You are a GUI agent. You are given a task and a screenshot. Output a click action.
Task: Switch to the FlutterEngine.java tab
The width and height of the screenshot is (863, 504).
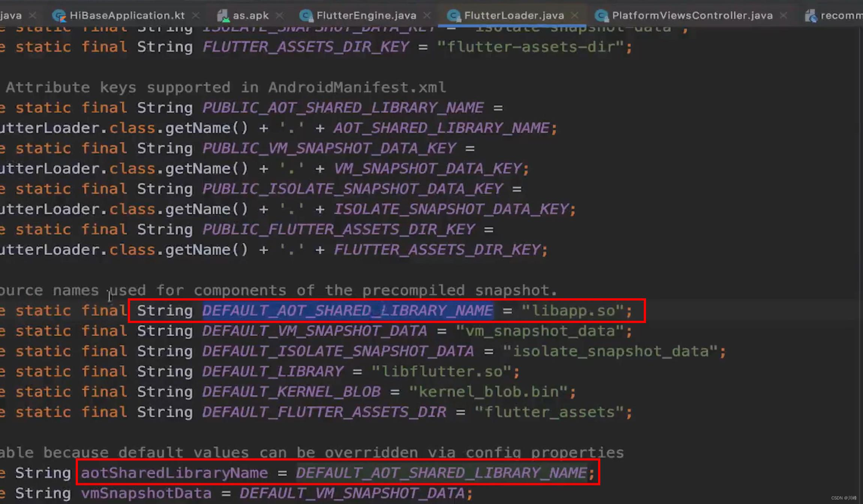pos(366,15)
